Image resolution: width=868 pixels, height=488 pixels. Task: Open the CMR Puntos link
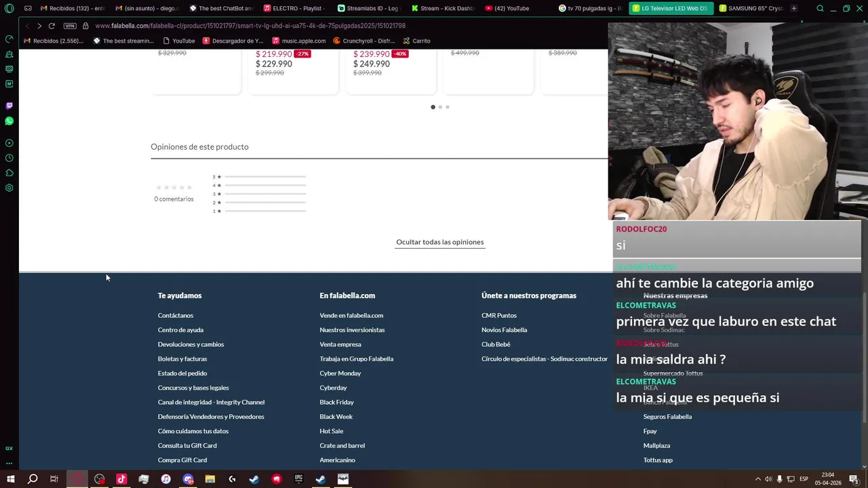499,315
